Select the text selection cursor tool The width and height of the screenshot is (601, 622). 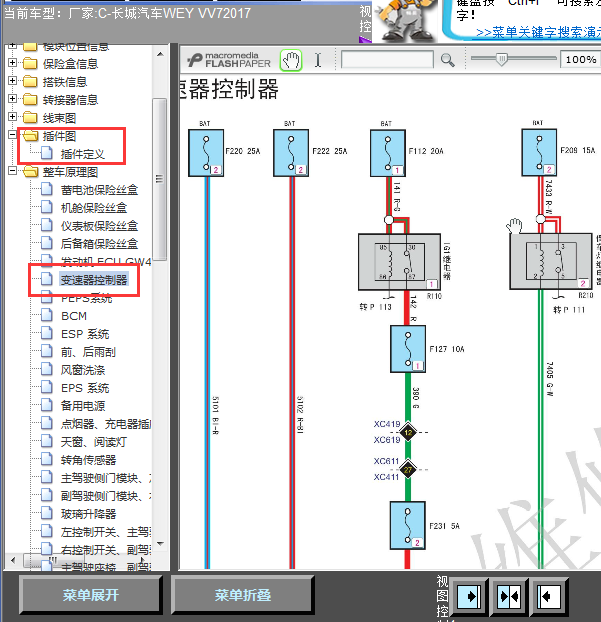click(318, 60)
